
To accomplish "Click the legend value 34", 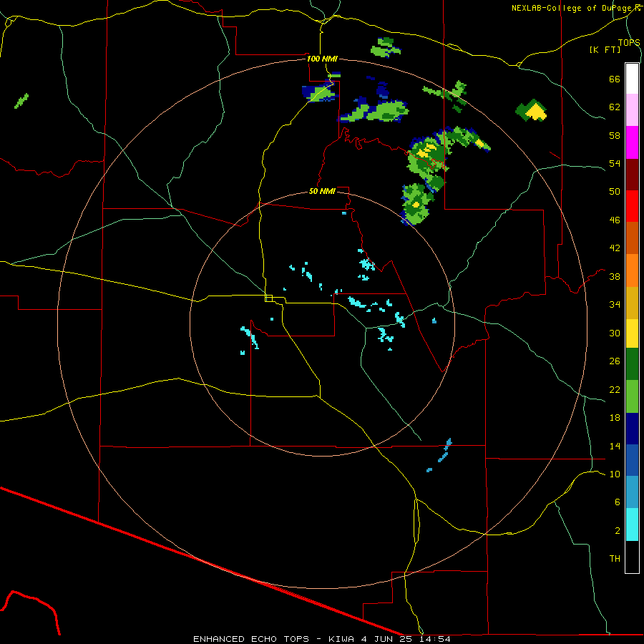I will pyautogui.click(x=615, y=305).
